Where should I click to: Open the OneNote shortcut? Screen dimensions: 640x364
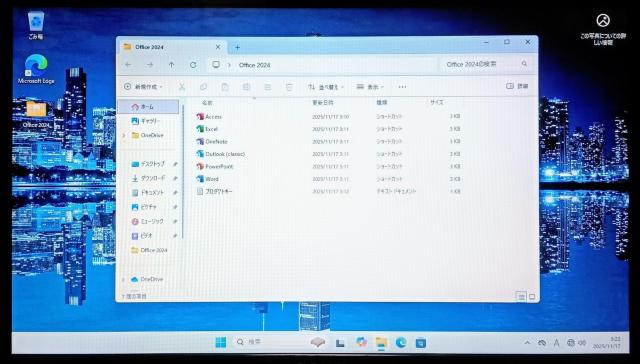(212, 142)
